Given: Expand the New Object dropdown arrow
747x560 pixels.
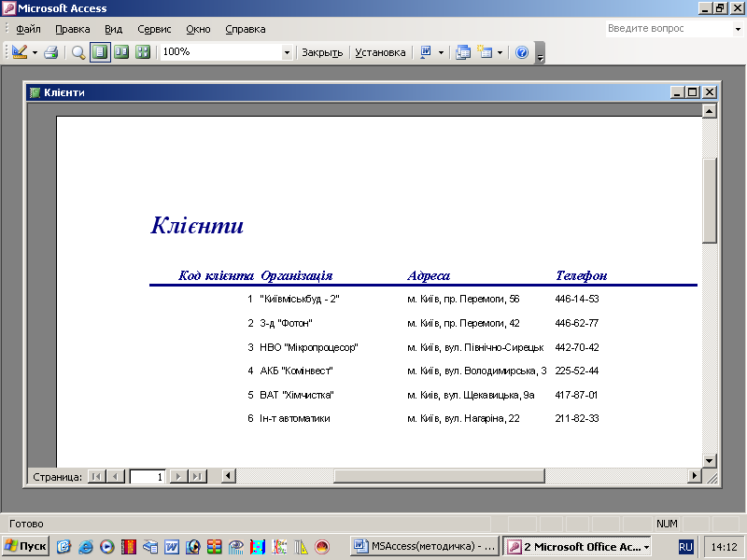Looking at the screenshot, I should click(500, 52).
